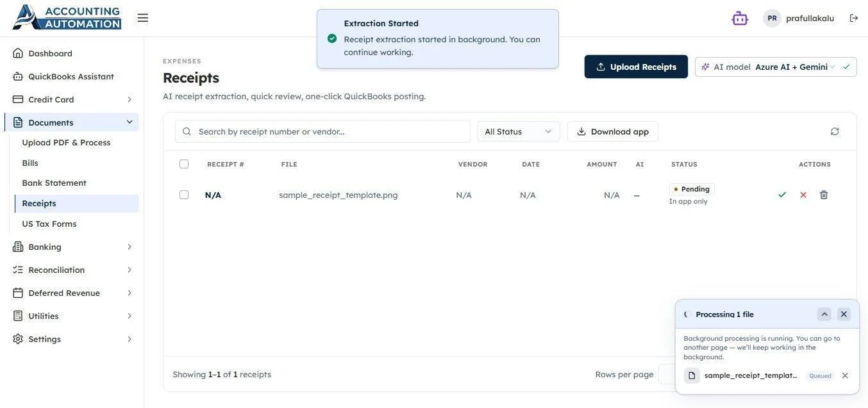The height and width of the screenshot is (408, 868).
Task: Refresh the receipts table
Action: 835,131
